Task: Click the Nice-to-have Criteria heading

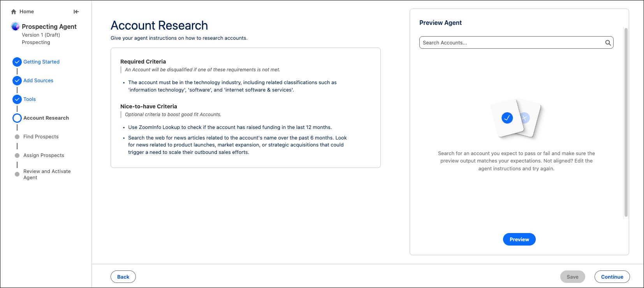Action: click(x=149, y=106)
